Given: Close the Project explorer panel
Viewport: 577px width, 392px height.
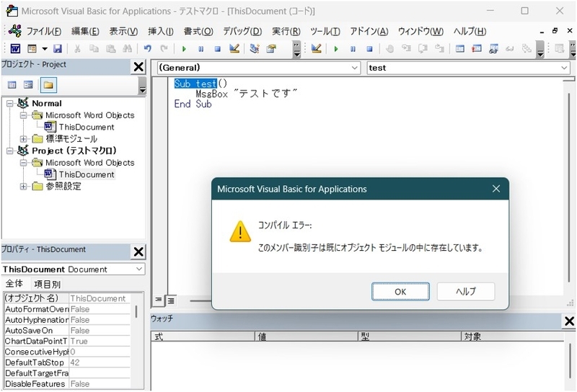Looking at the screenshot, I should [x=138, y=67].
